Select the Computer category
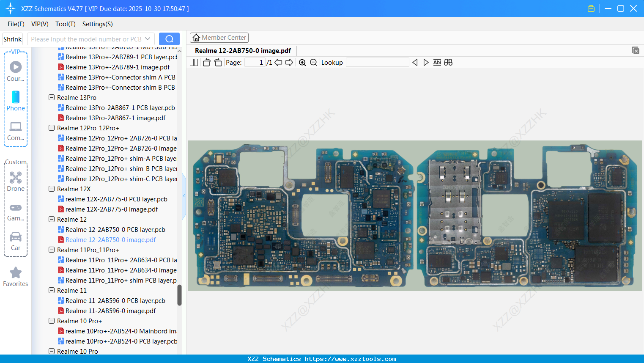 pyautogui.click(x=16, y=131)
